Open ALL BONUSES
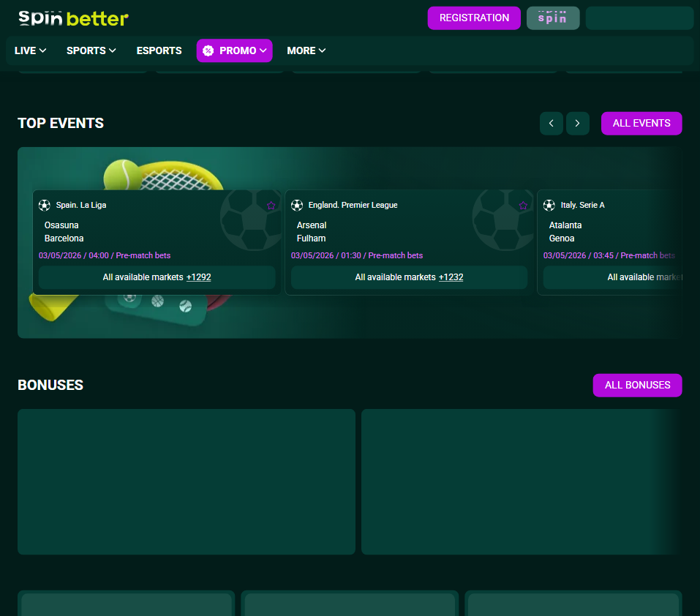The height and width of the screenshot is (616, 700). coord(637,386)
